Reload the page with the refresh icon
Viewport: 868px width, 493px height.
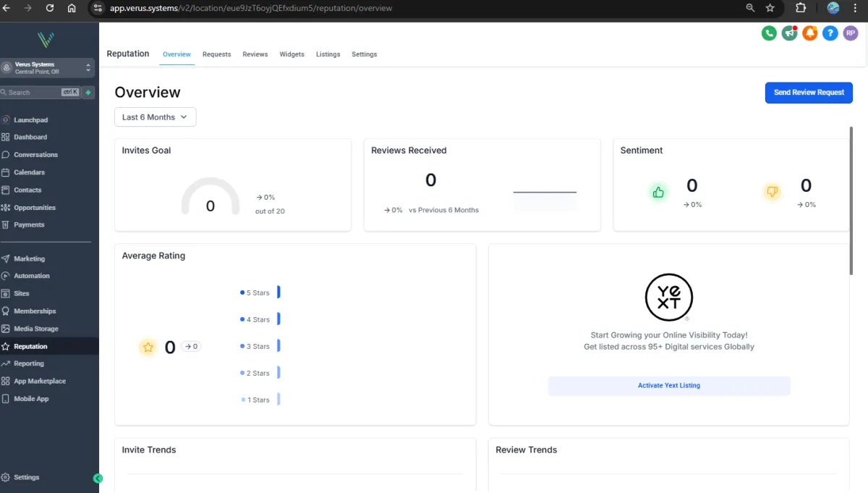50,8
